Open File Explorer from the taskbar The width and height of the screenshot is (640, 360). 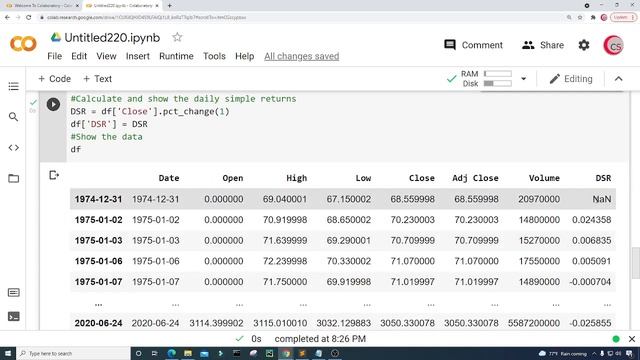188,353
